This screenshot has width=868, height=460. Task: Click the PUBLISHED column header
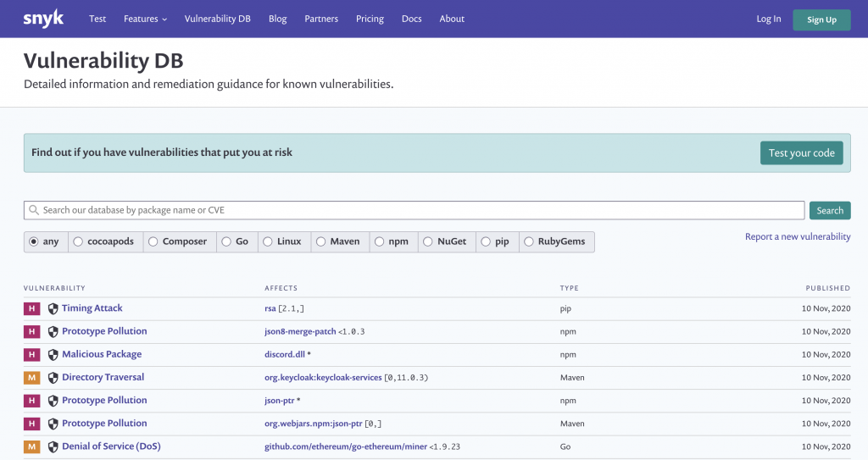pos(827,288)
